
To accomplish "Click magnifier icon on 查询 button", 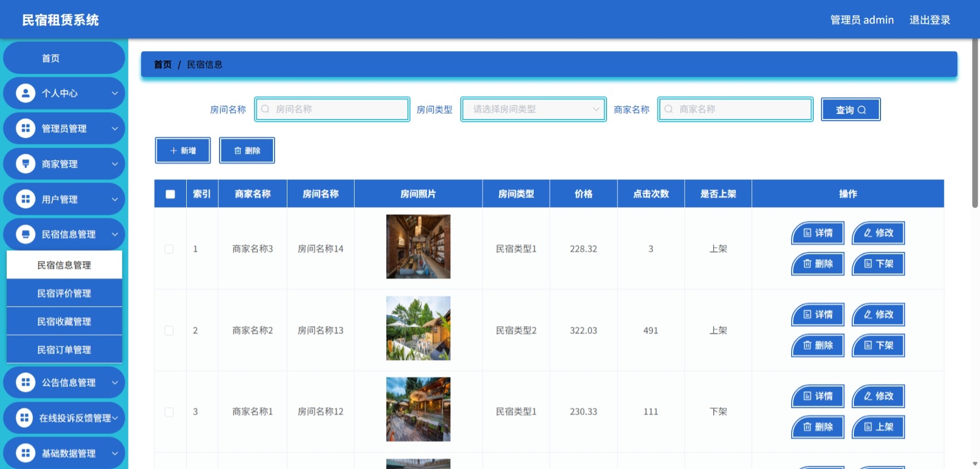I will pyautogui.click(x=862, y=110).
